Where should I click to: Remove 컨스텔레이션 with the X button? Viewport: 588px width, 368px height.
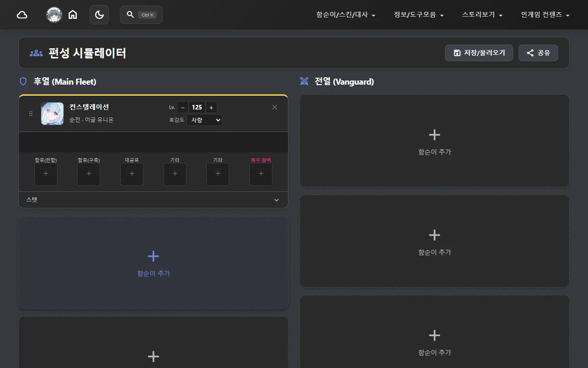coord(275,107)
